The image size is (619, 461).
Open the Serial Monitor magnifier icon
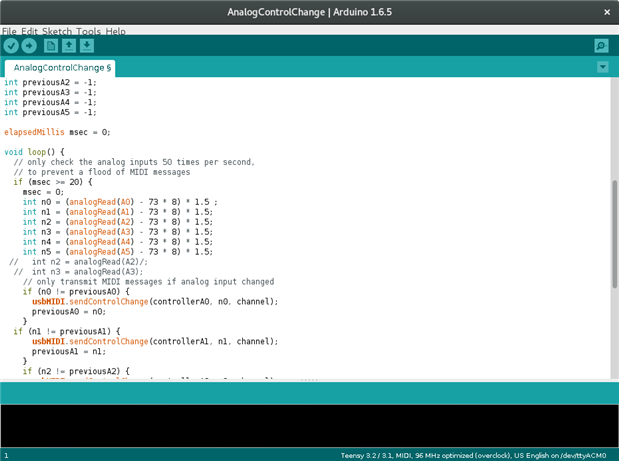(601, 45)
